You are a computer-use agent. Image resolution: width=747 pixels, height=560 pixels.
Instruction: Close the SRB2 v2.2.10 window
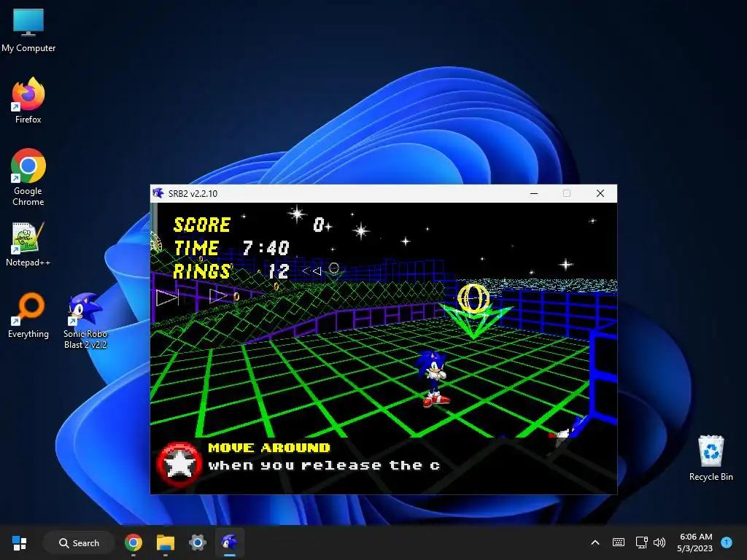coord(600,193)
